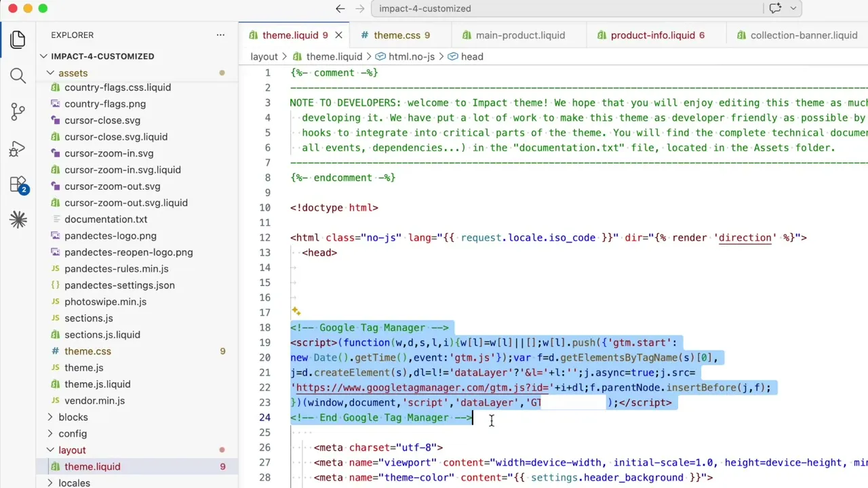The image size is (868, 488).
Task: Open the Explorer view in activity bar
Action: pyautogui.click(x=18, y=39)
